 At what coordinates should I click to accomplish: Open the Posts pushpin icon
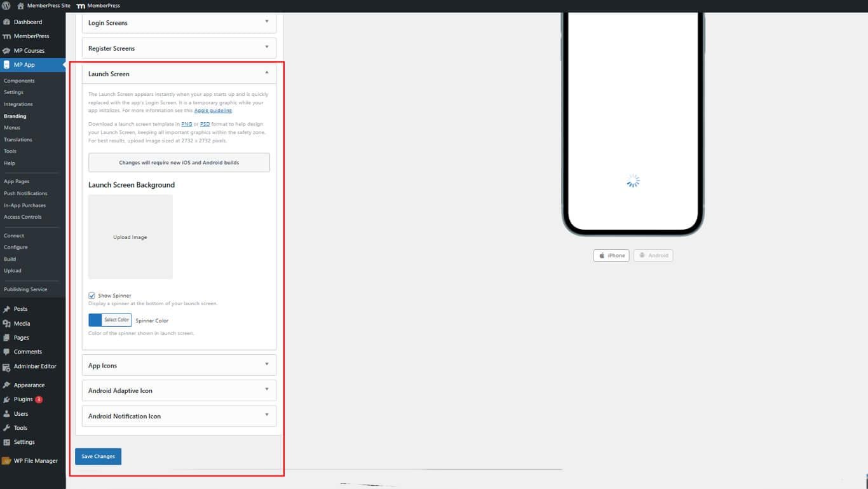(6, 309)
